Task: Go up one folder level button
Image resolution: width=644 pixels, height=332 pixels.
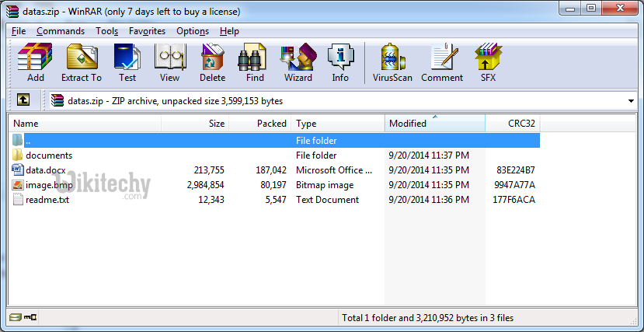Action: coord(23,100)
